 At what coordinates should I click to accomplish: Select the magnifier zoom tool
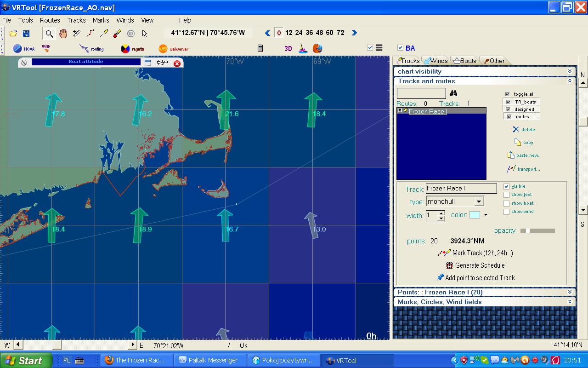[x=49, y=33]
